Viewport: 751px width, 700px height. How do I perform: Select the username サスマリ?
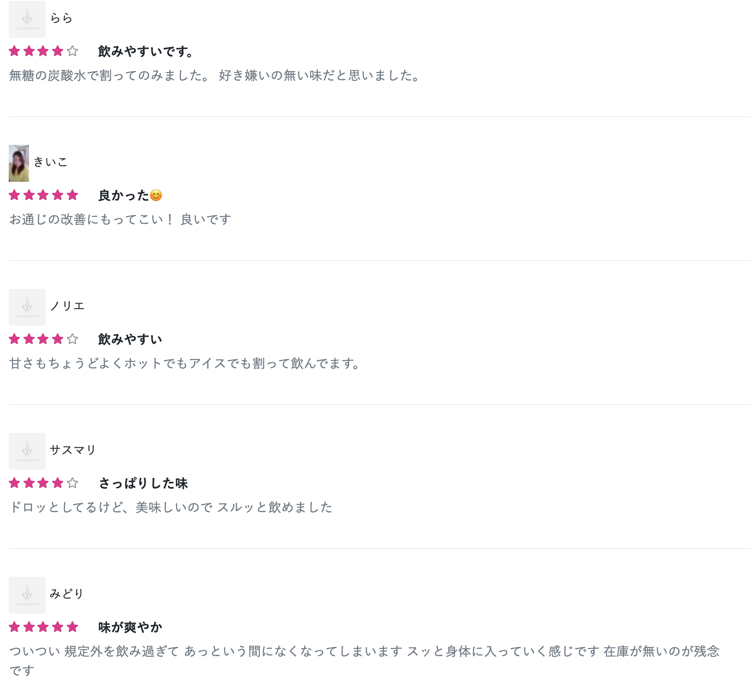tap(73, 450)
